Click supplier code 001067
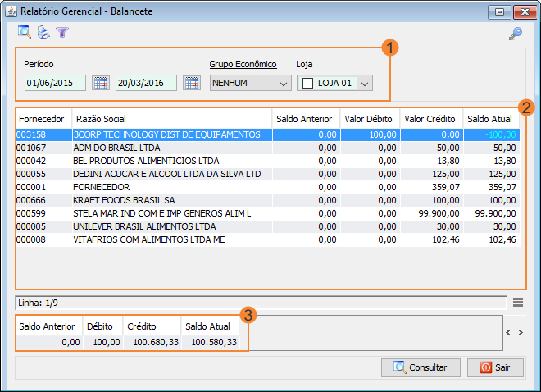The height and width of the screenshot is (392, 541). pos(31,148)
